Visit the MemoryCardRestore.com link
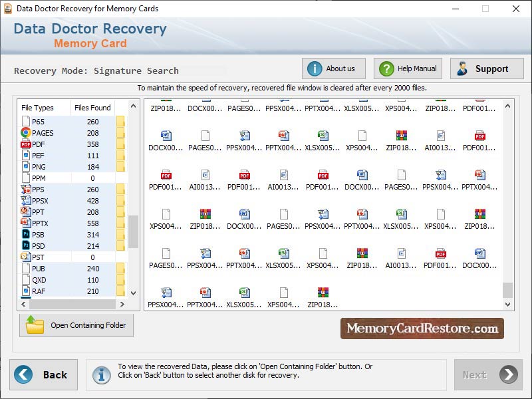Screen dimensions: 532x399 pyautogui.click(x=423, y=329)
